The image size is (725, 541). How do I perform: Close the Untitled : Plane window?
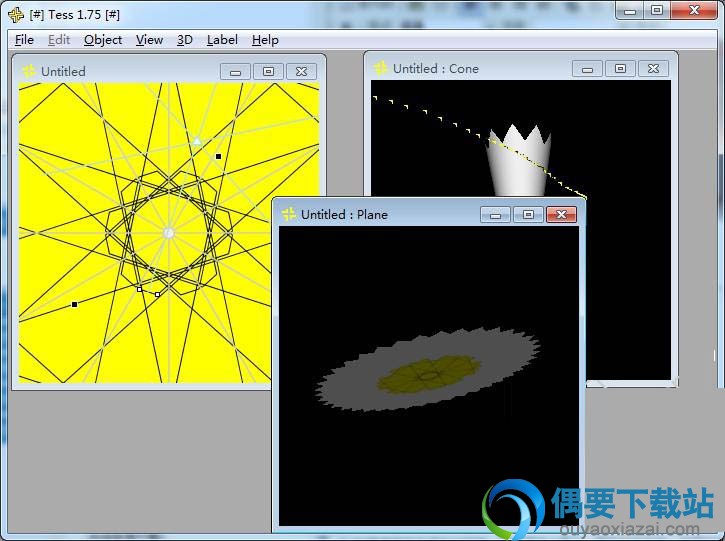click(561, 215)
